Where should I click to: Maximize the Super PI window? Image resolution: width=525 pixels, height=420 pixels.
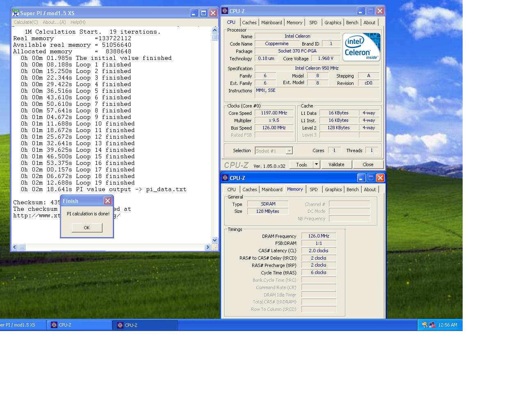click(x=203, y=13)
